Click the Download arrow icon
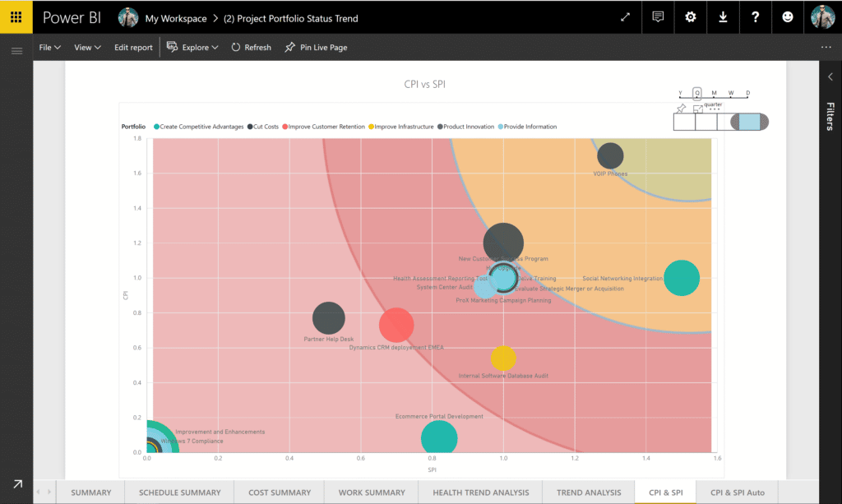842x504 pixels. click(x=723, y=17)
